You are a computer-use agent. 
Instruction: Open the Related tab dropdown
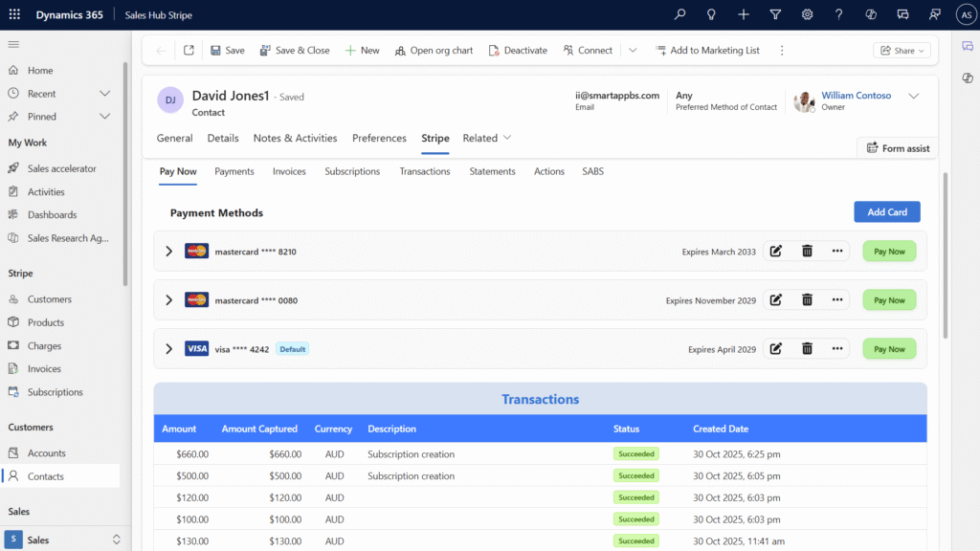click(487, 138)
